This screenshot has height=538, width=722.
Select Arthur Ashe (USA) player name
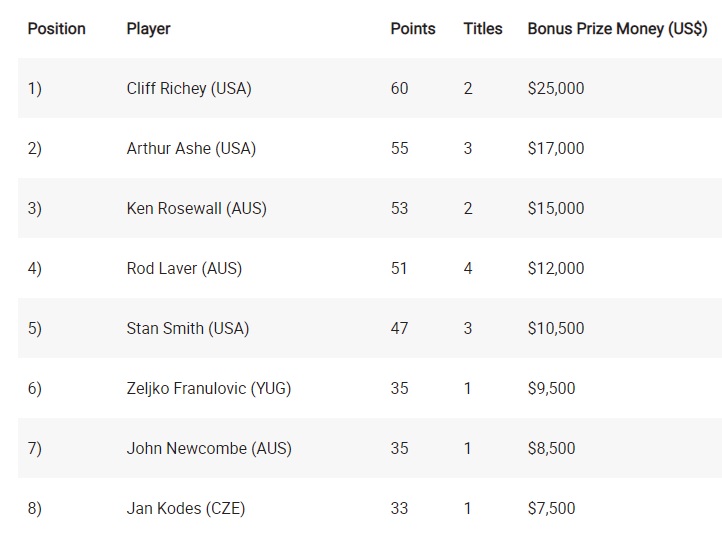point(191,148)
